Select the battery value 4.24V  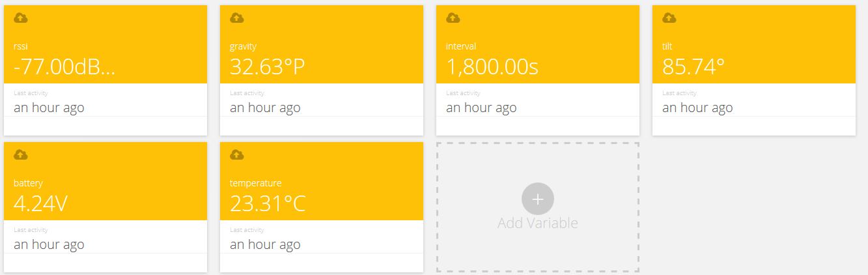pyautogui.click(x=40, y=203)
